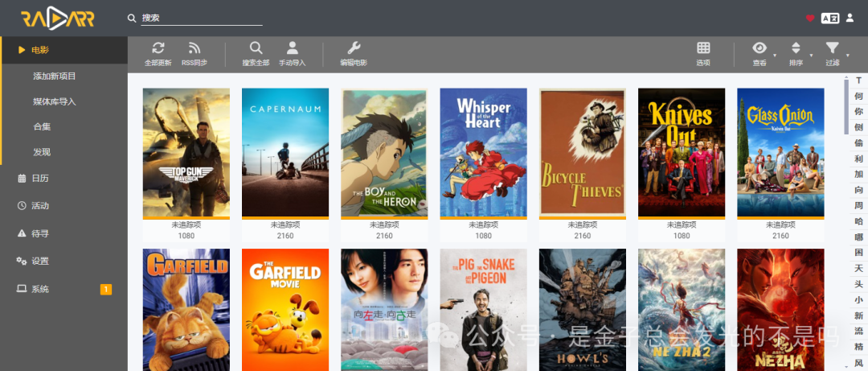Open the Options (选项) grid icon
The image size is (868, 371).
[703, 48]
